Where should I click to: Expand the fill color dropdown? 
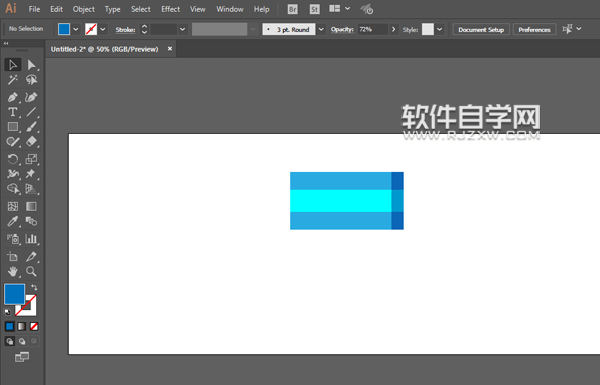coord(76,29)
